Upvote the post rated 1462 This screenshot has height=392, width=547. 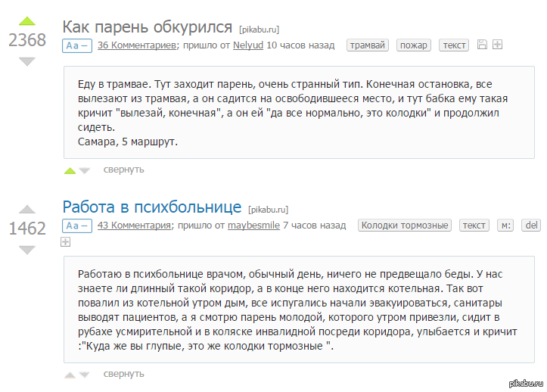pyautogui.click(x=27, y=209)
